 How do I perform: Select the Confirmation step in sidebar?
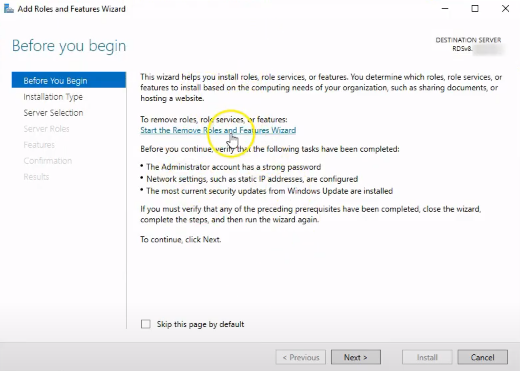(x=48, y=161)
